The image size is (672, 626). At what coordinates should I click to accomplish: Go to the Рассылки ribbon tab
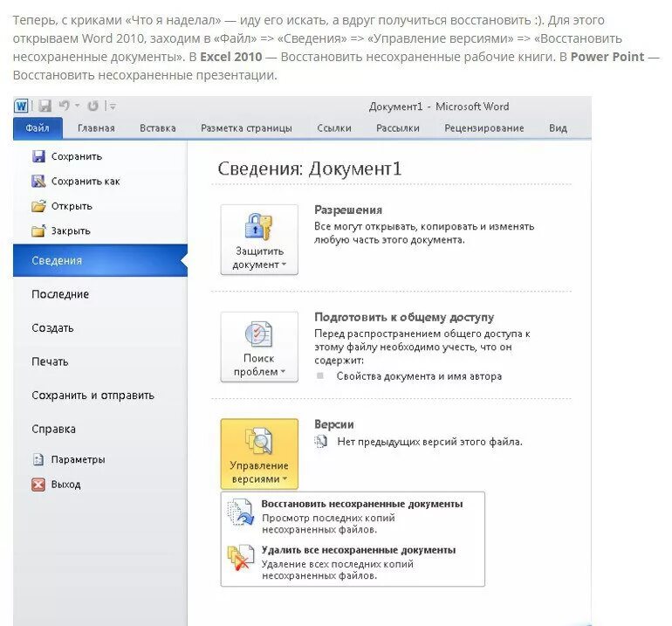(x=398, y=128)
